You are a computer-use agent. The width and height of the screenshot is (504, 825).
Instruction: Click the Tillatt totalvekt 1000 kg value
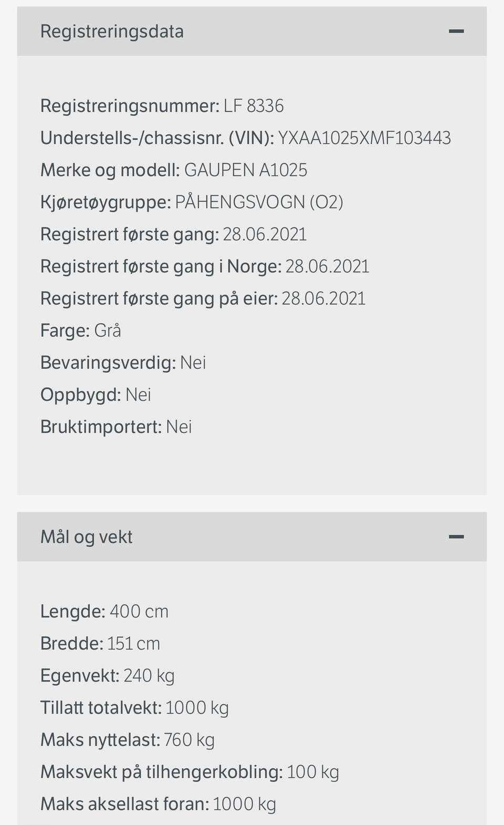click(197, 708)
